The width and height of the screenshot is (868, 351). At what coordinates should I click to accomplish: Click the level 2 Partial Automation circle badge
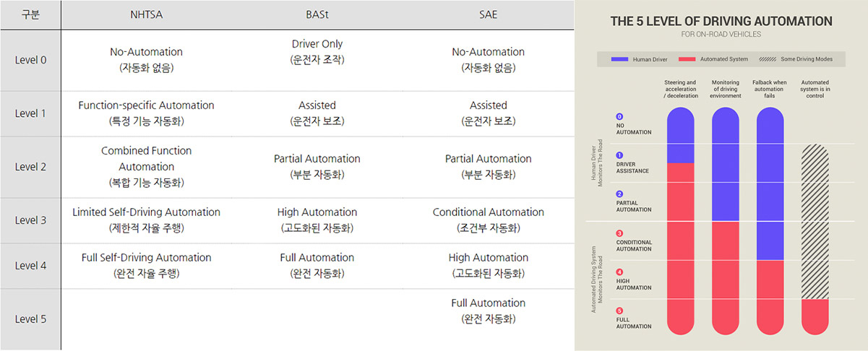click(619, 194)
